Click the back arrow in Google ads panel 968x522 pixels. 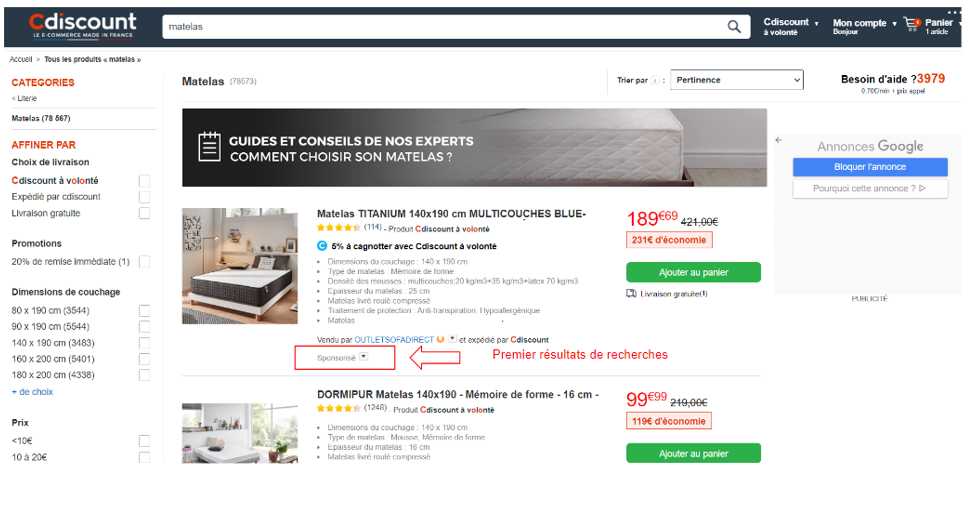tap(778, 140)
